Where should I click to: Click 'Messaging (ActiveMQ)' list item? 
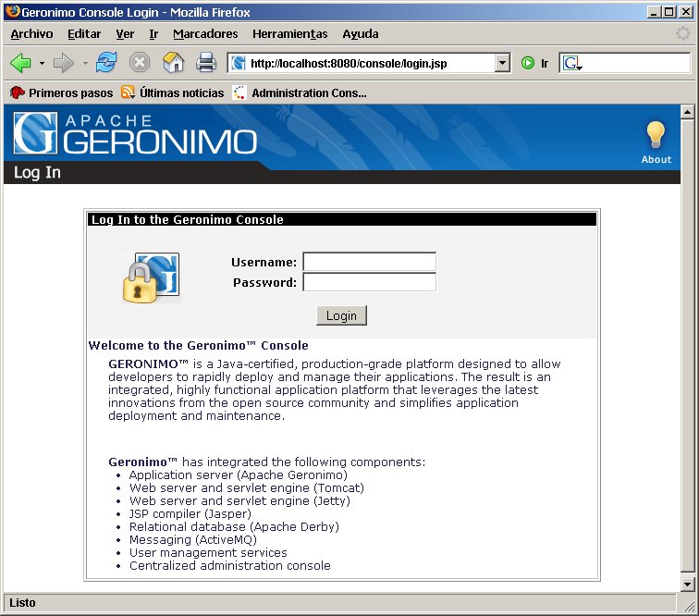(x=193, y=540)
